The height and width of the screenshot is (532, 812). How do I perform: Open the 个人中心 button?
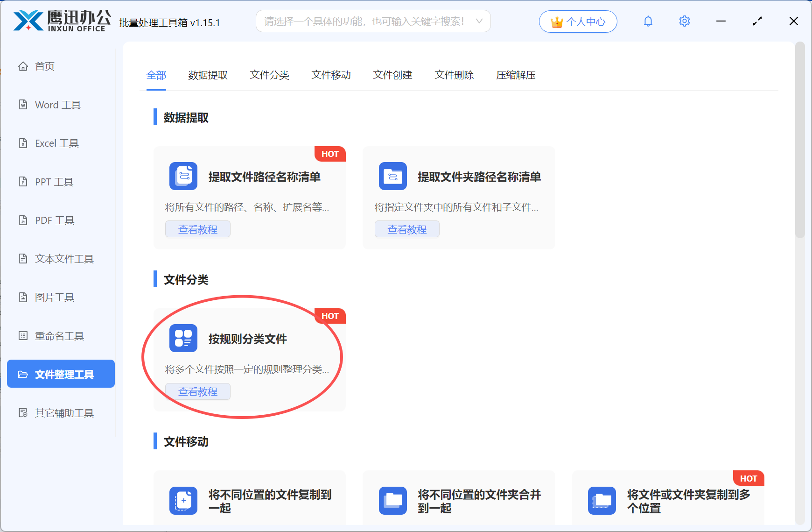[578, 21]
